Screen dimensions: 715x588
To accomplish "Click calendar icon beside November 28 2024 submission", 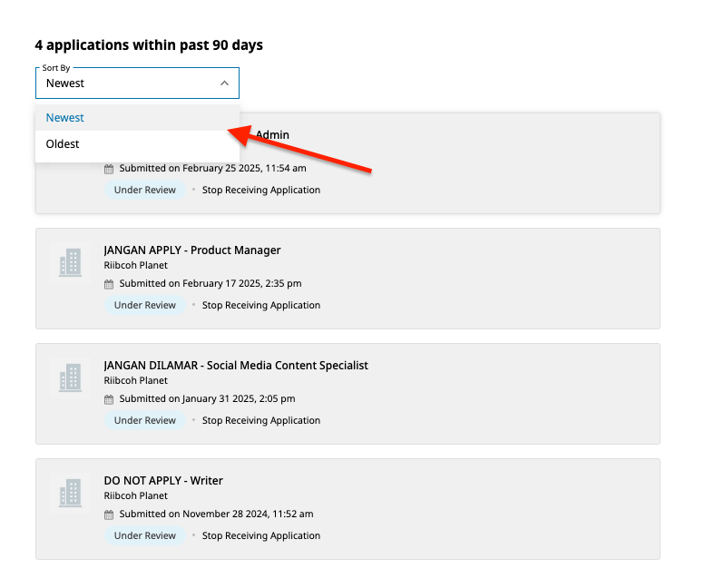I will (109, 514).
